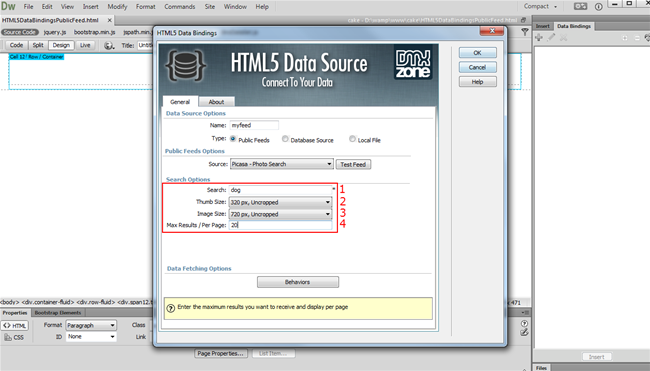Click the quick tag editor icon in the Properties panel
Screen dimensions: 650x371
(524, 332)
